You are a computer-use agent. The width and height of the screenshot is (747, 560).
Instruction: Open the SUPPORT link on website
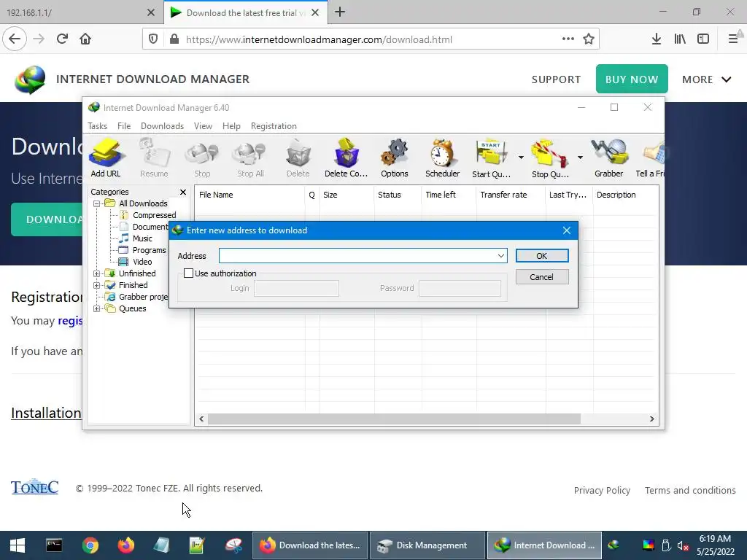coord(556,79)
